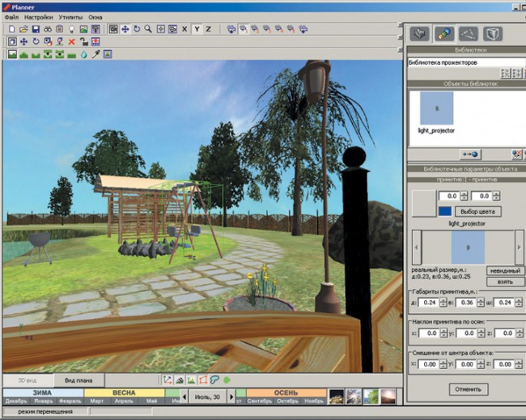
Task: Toggle the Y axis button
Action: pyautogui.click(x=197, y=29)
